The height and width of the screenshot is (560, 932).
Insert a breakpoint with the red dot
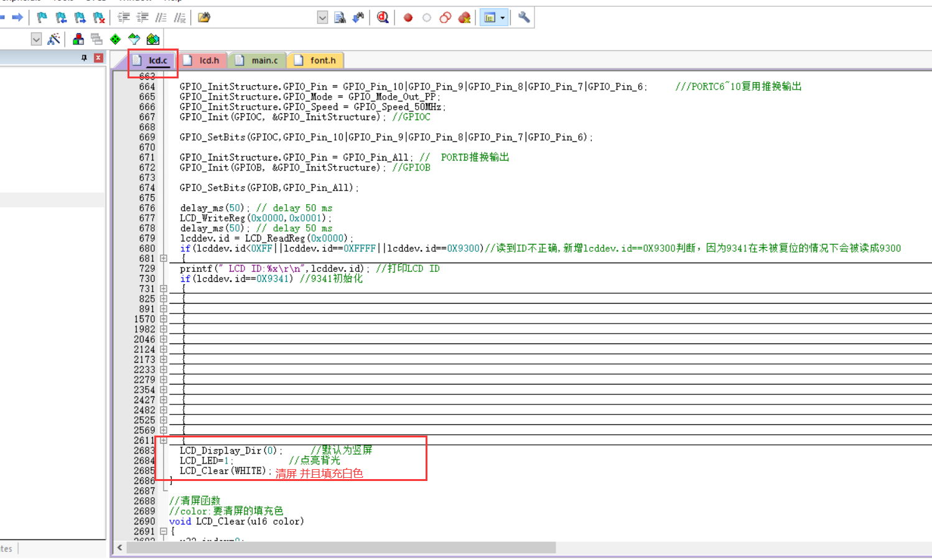408,17
